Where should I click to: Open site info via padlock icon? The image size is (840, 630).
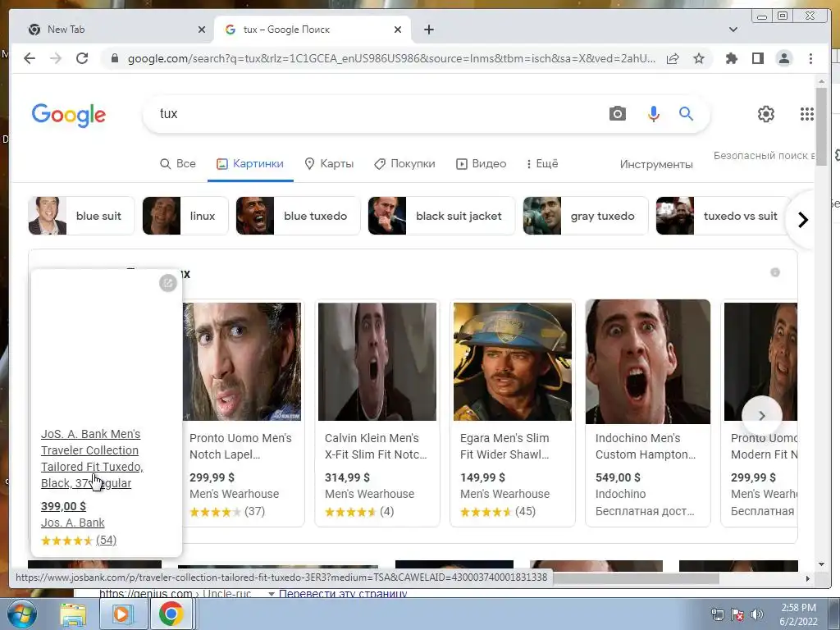coord(114,58)
